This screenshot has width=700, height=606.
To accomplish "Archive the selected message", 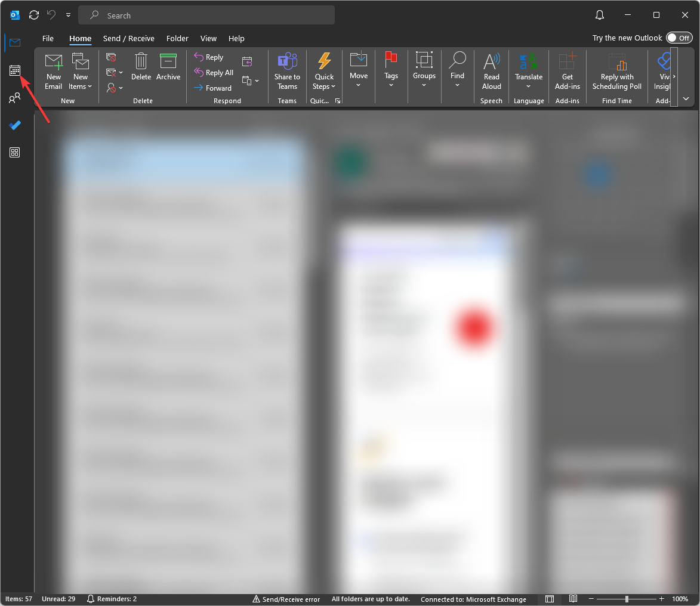I will (168, 67).
